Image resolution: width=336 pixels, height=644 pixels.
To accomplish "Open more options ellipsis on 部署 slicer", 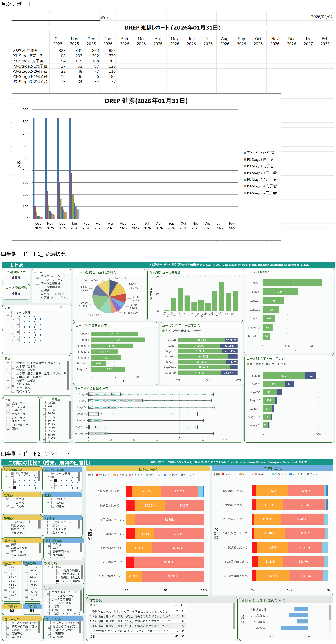I will pyautogui.click(x=69, y=307).
